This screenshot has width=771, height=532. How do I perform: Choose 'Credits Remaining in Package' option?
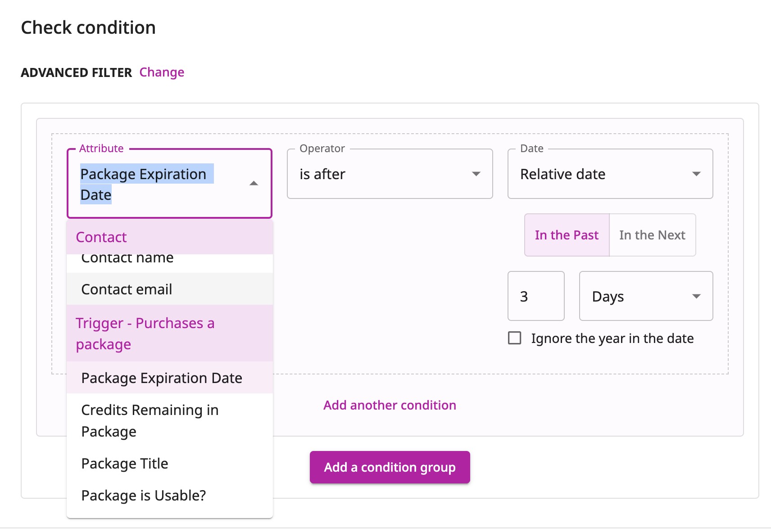point(150,420)
